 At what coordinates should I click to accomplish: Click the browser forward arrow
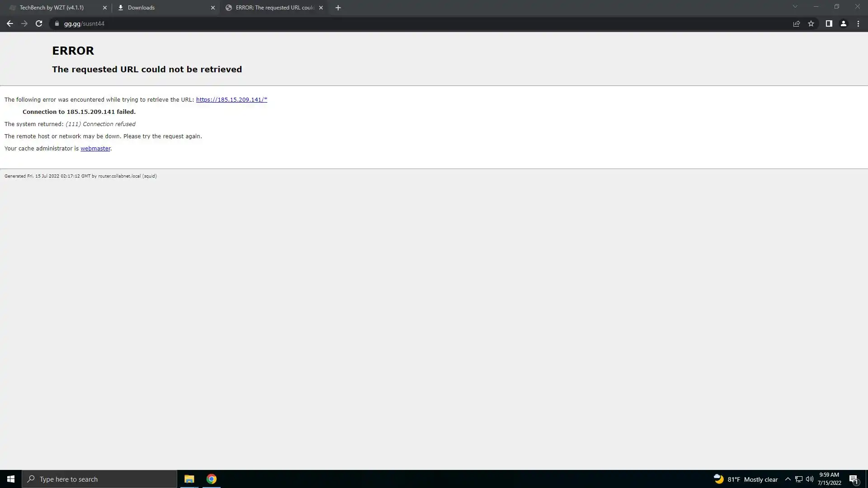(24, 23)
